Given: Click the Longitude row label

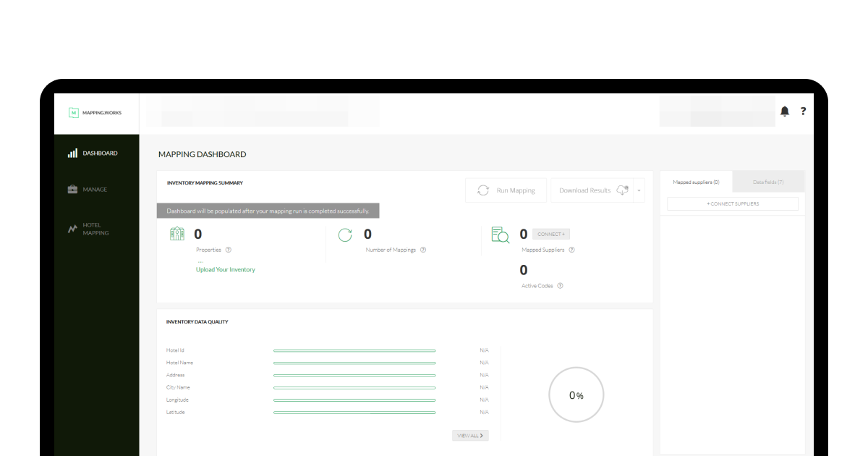Looking at the screenshot, I should [177, 400].
